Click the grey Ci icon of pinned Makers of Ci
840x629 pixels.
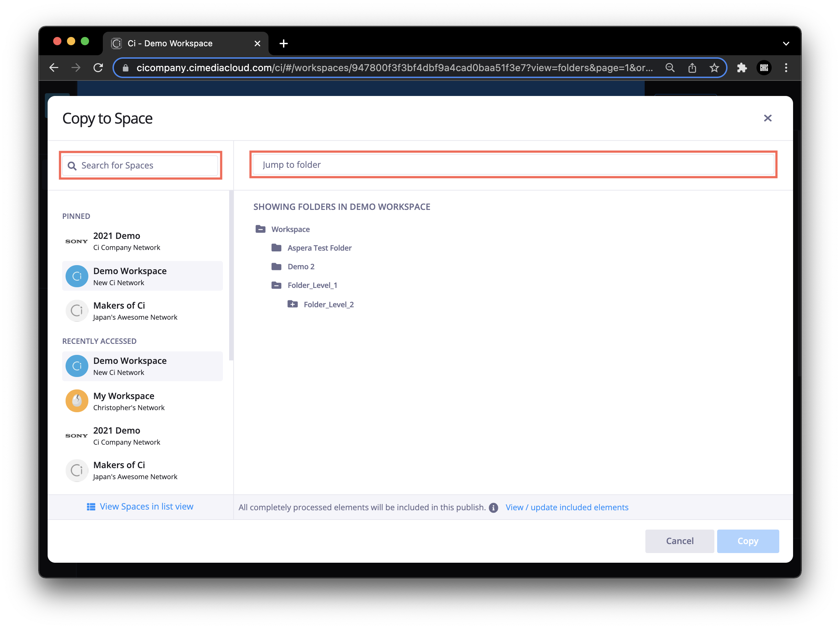tap(77, 311)
